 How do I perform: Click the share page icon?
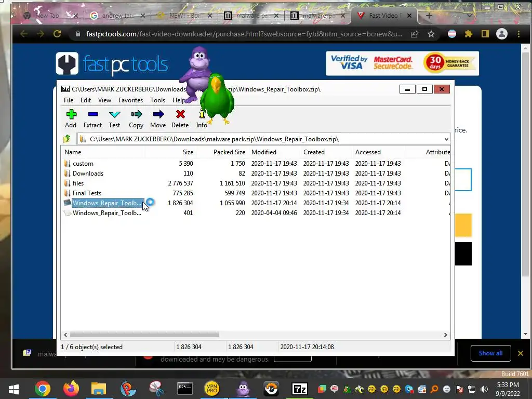[x=415, y=34]
